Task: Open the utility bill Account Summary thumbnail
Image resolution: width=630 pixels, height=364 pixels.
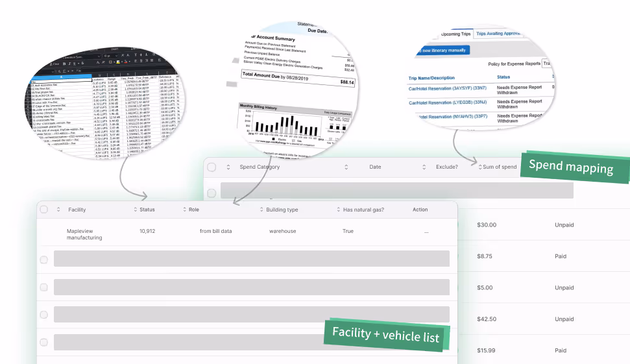Action: tap(297, 90)
